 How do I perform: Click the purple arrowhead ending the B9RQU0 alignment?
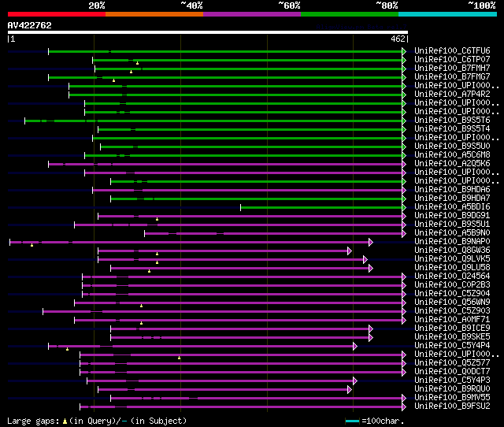pyautogui.click(x=350, y=390)
